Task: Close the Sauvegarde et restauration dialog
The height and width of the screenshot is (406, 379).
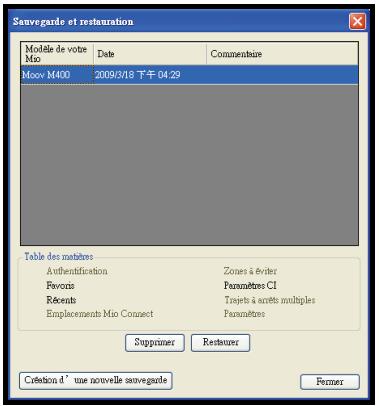Action: tap(357, 22)
